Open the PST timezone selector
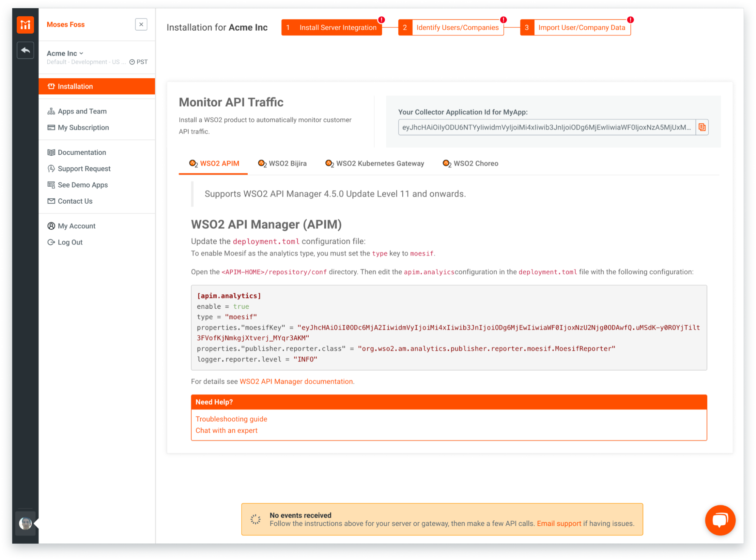This screenshot has height=560, width=756. tap(138, 62)
